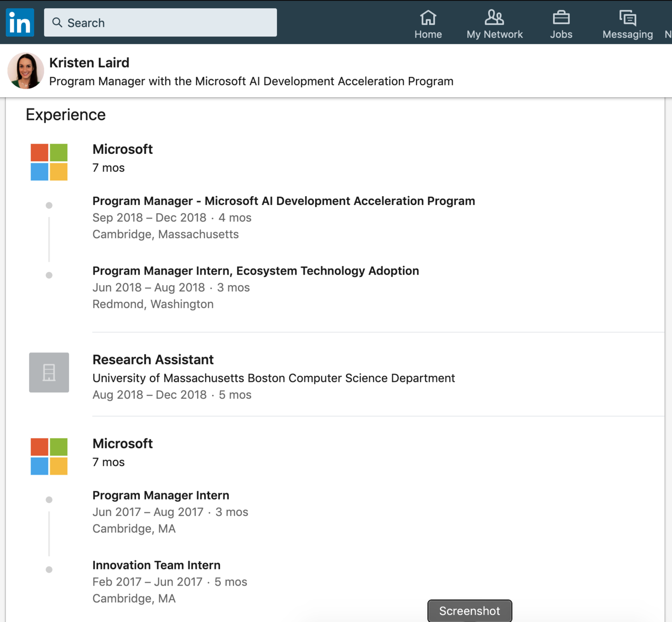Click the profile headline about Microsoft AI program

pos(251,82)
